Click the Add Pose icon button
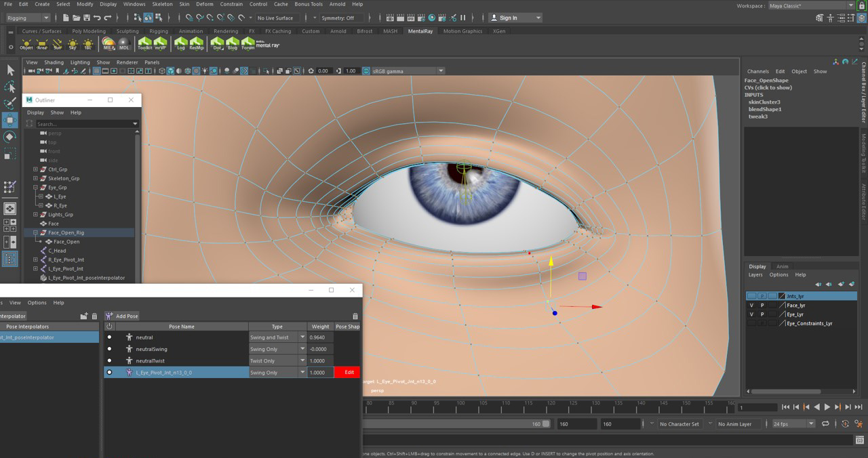Screen dimensions: 868x458 pos(109,316)
